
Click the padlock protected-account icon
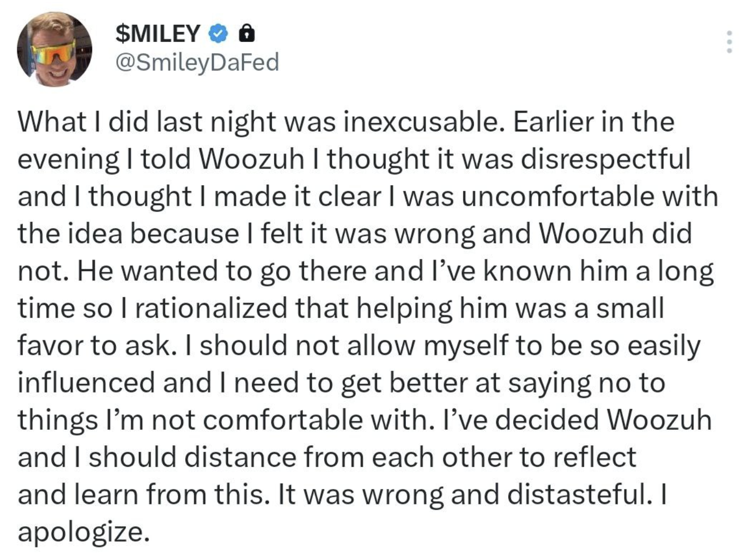pyautogui.click(x=246, y=34)
